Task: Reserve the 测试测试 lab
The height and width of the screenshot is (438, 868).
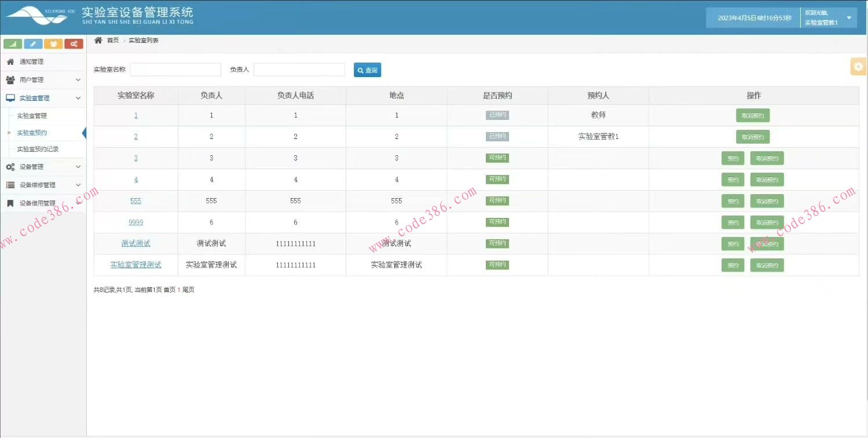Action: pyautogui.click(x=733, y=244)
